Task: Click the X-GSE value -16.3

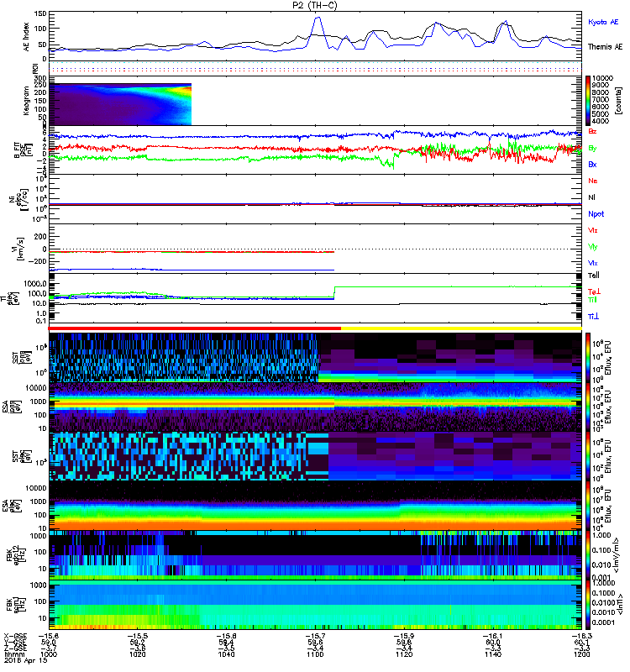Action: click(581, 636)
